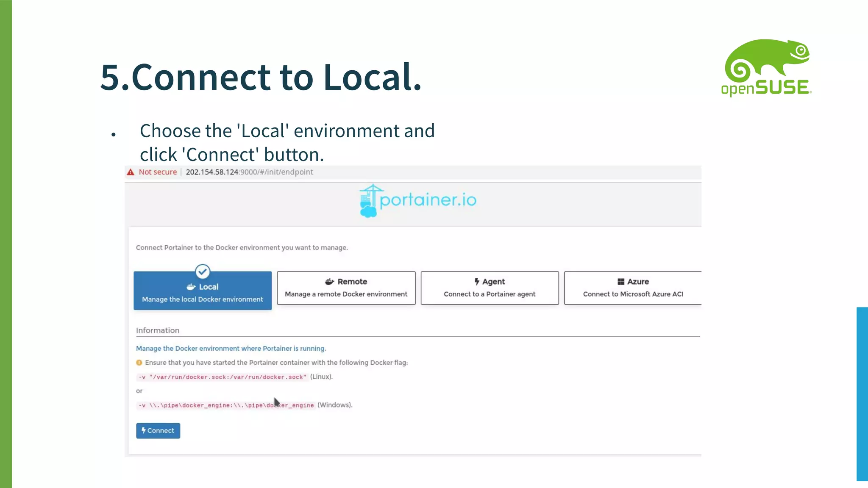This screenshot has height=488, width=868.
Task: Click the Windows icon in Azure option
Action: [x=621, y=282]
